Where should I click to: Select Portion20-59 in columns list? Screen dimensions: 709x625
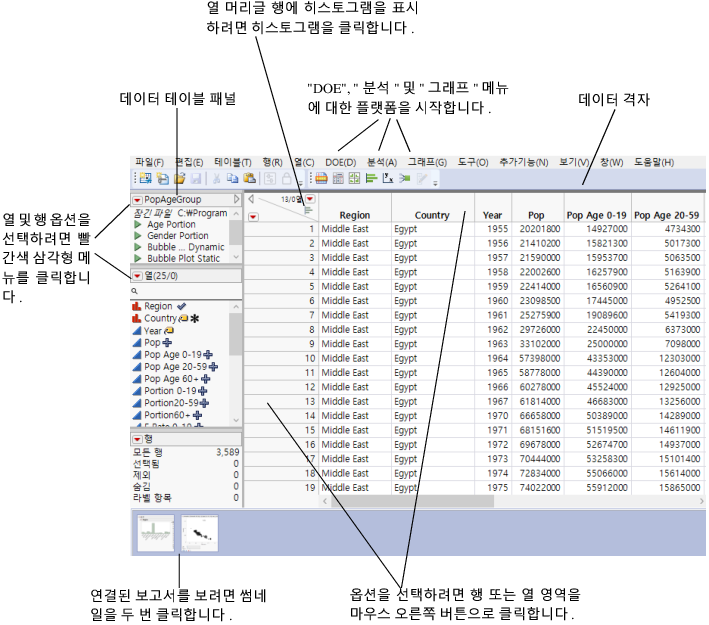point(171,403)
